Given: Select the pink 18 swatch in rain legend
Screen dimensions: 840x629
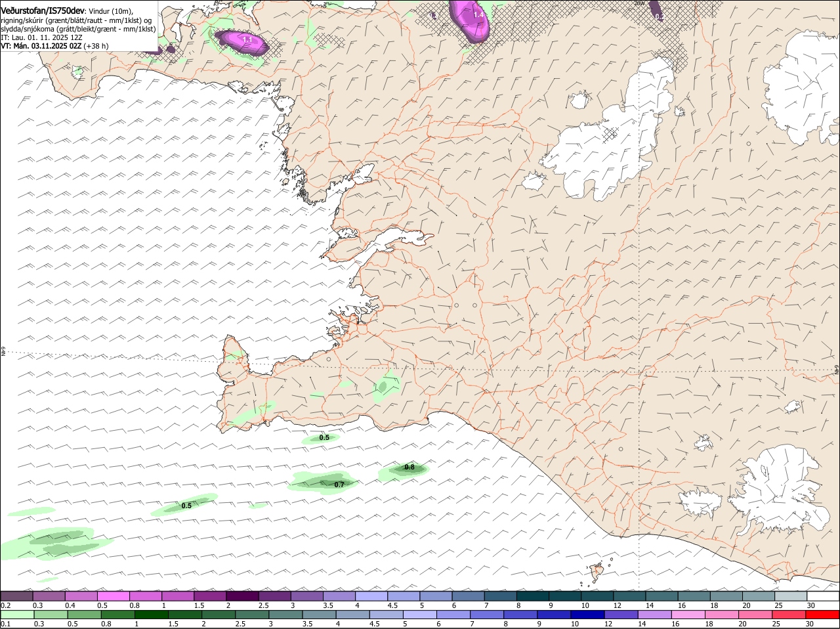Looking at the screenshot, I should [722, 615].
